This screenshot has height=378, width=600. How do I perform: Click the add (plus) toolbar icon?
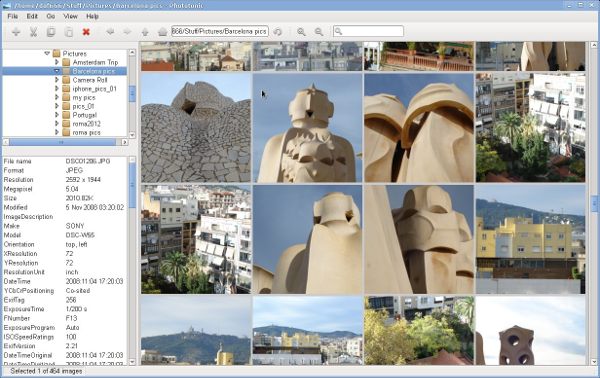point(16,32)
